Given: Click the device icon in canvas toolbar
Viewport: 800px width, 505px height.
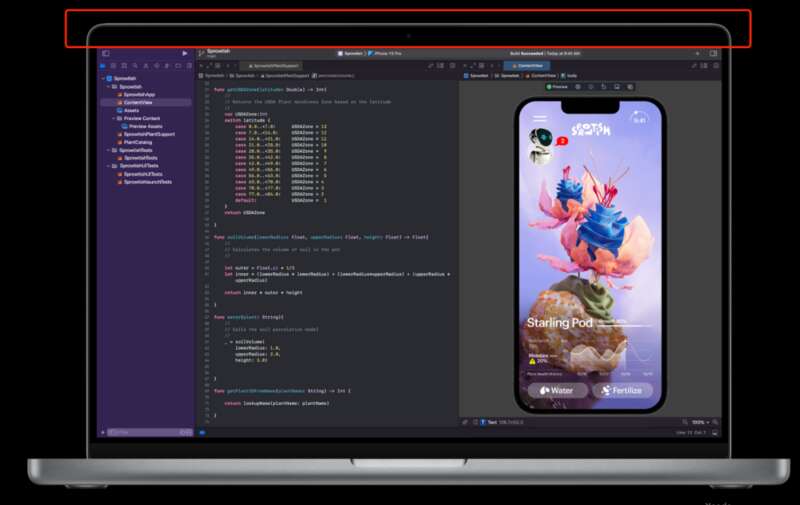Looking at the screenshot, I should tap(617, 87).
